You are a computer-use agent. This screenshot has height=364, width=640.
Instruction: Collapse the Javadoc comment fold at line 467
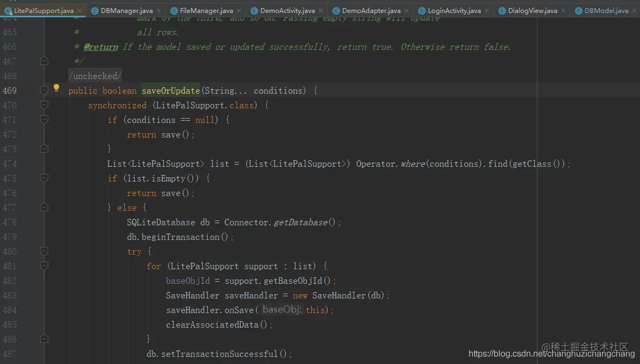click(x=44, y=61)
